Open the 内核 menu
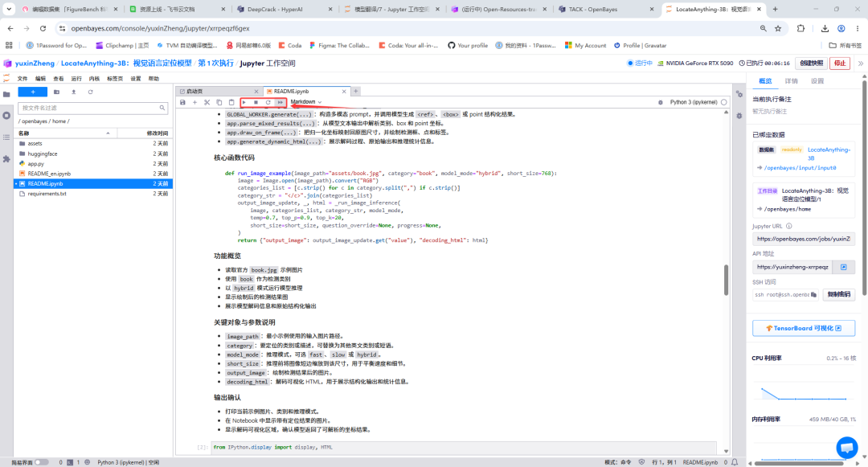This screenshot has height=467, width=868. [94, 79]
